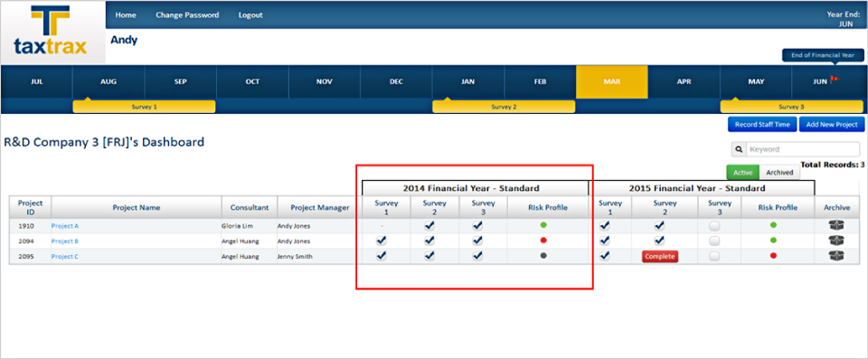Image resolution: width=868 pixels, height=359 pixels.
Task: Click Logout in top navigation
Action: 250,15
